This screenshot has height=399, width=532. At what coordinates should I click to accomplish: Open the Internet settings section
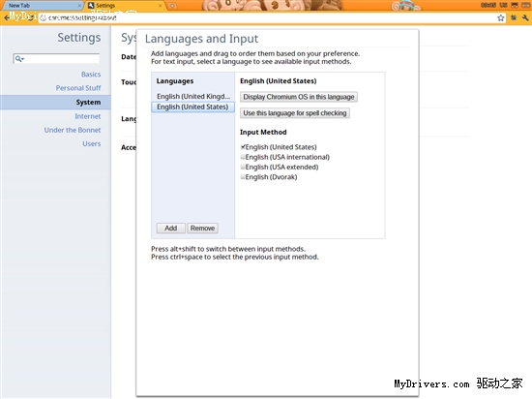point(87,116)
